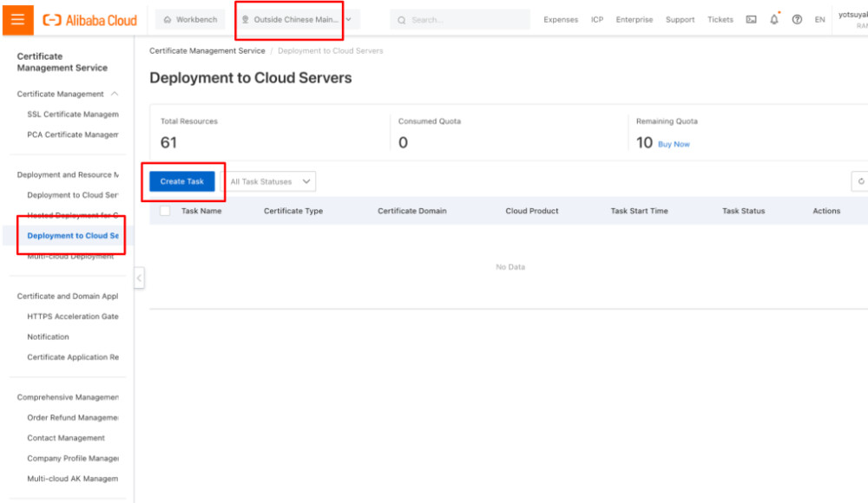Open the Tickets menu
The image size is (868, 503).
(720, 19)
